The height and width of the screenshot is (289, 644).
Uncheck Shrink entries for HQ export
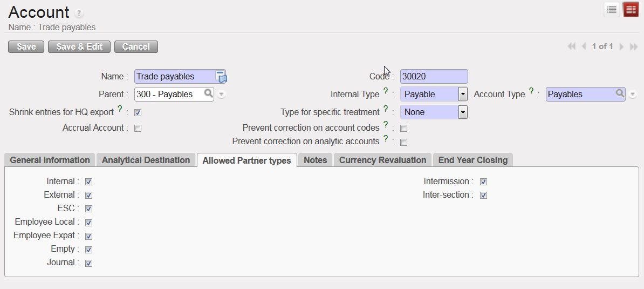click(x=138, y=113)
